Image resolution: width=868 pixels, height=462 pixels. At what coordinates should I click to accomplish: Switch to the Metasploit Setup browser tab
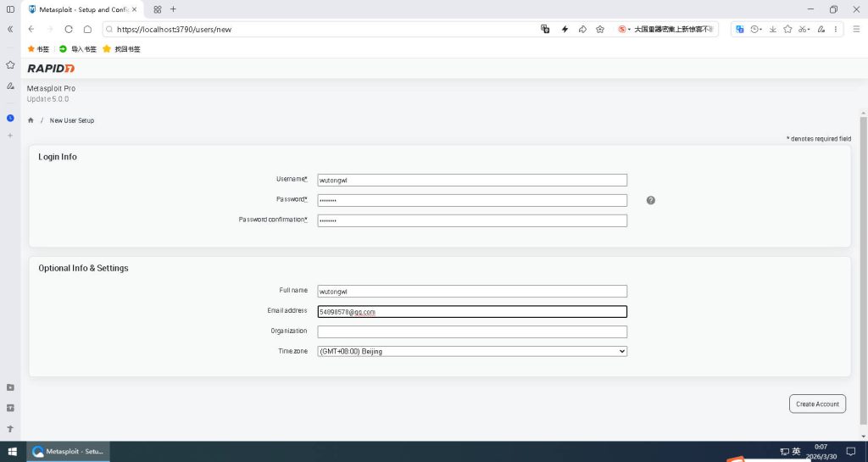(81, 9)
